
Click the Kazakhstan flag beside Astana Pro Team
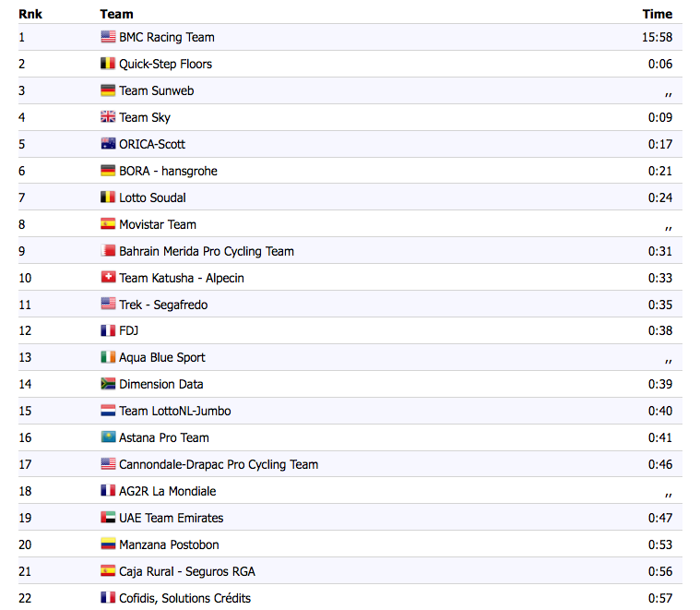point(108,438)
